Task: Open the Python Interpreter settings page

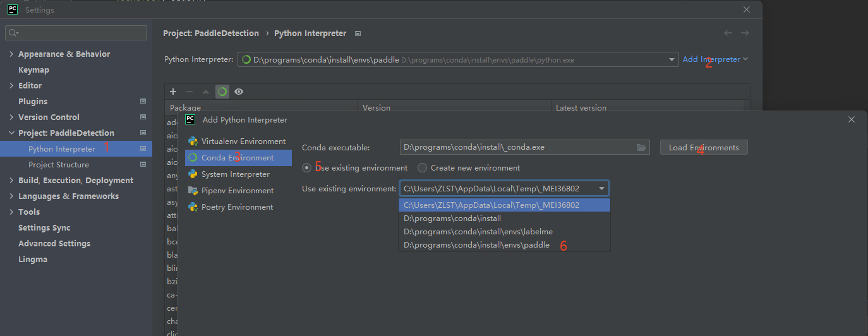Action: [x=62, y=149]
